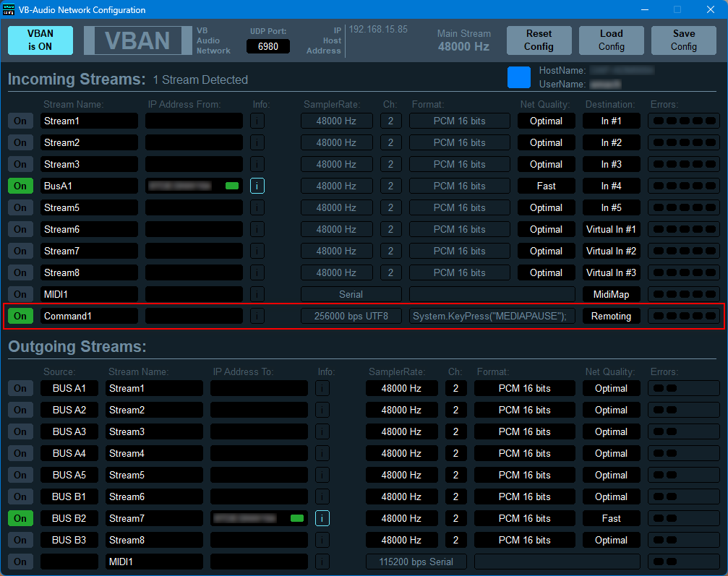
Task: Change Stream6 destination Virtual In #1
Action: [x=612, y=229]
